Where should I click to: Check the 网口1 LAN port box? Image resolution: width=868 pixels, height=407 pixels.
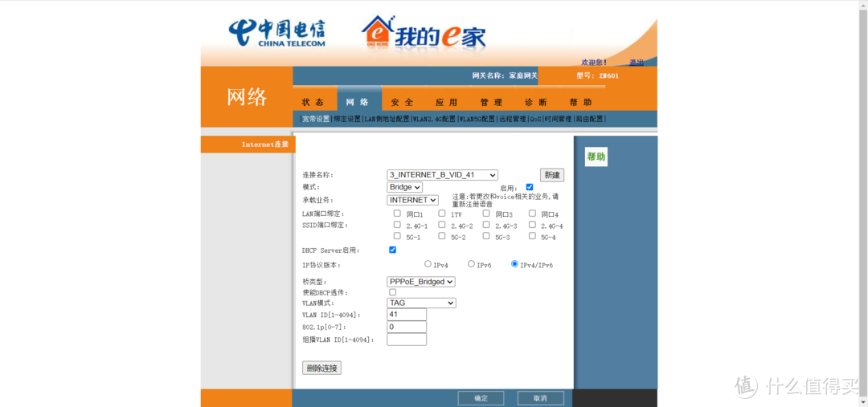coord(397,213)
